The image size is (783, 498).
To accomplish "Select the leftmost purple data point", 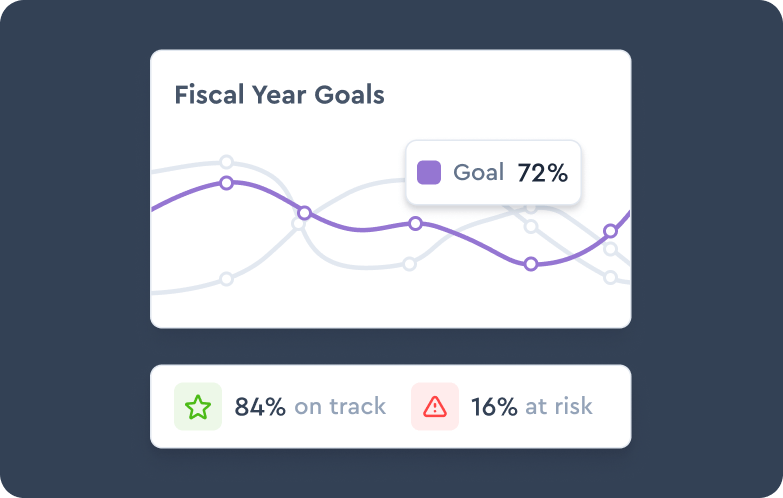I will pyautogui.click(x=226, y=183).
